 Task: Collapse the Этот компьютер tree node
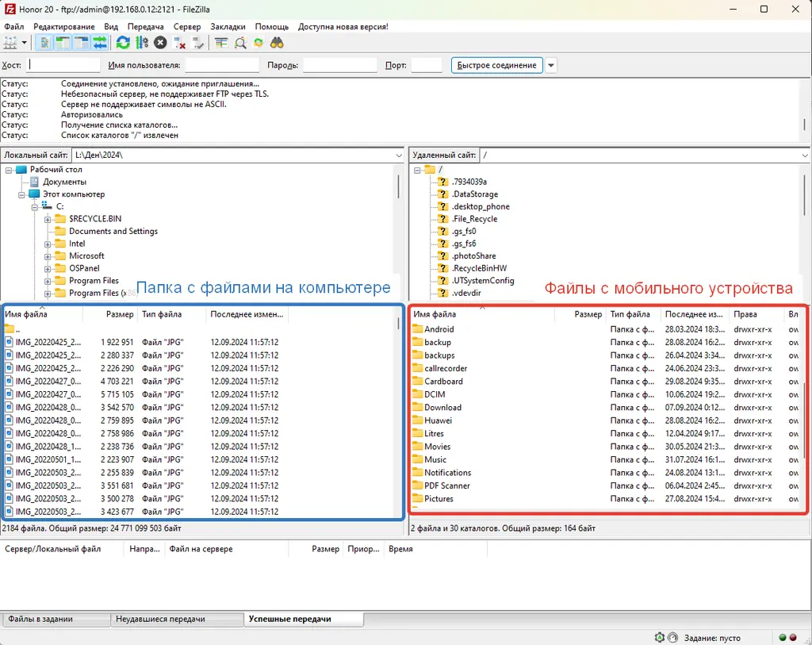[x=21, y=195]
